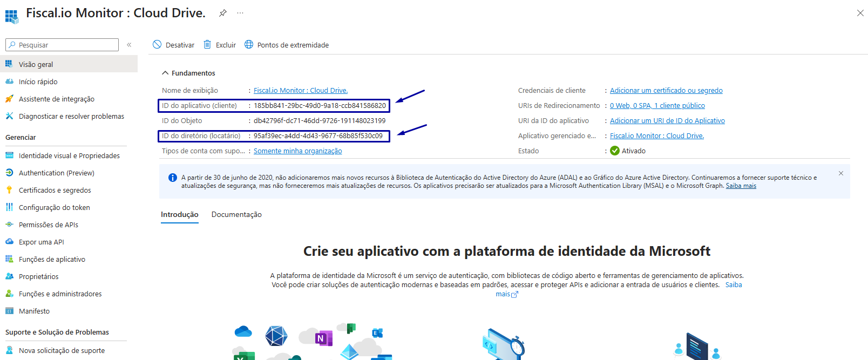Click Adicionar um URI de ID do Aplicativo
Image resolution: width=868 pixels, height=360 pixels.
(667, 121)
